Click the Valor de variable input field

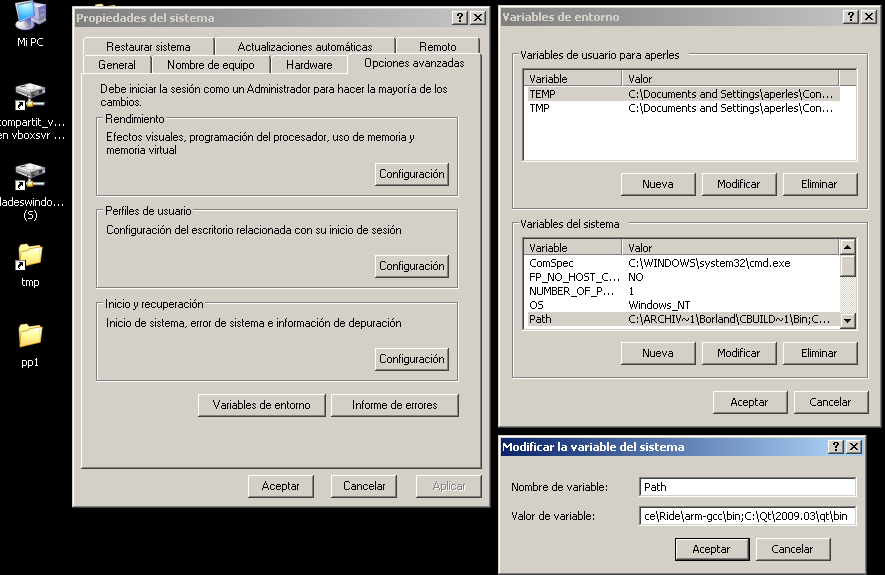pyautogui.click(x=748, y=516)
